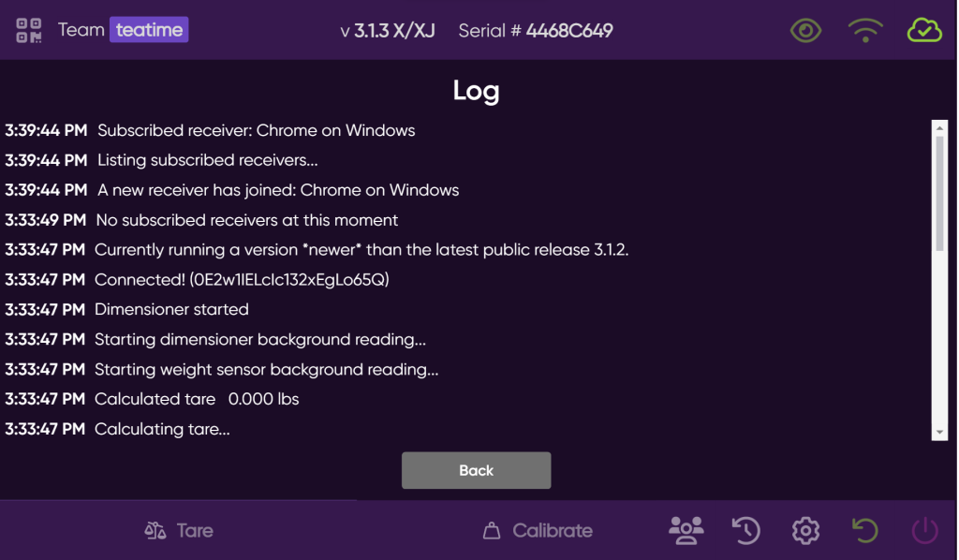Select the Tare option
The image size is (959, 560).
[x=179, y=531]
